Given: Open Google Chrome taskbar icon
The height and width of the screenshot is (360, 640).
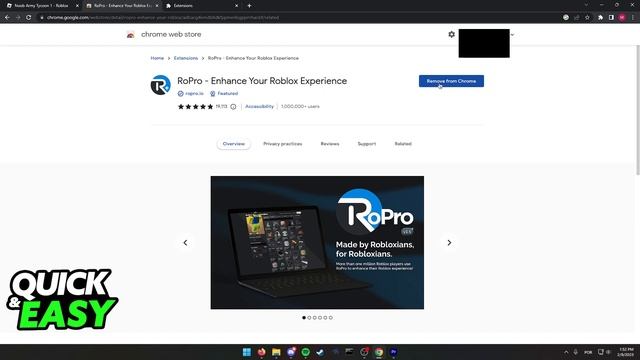Looking at the screenshot, I should point(379,352).
